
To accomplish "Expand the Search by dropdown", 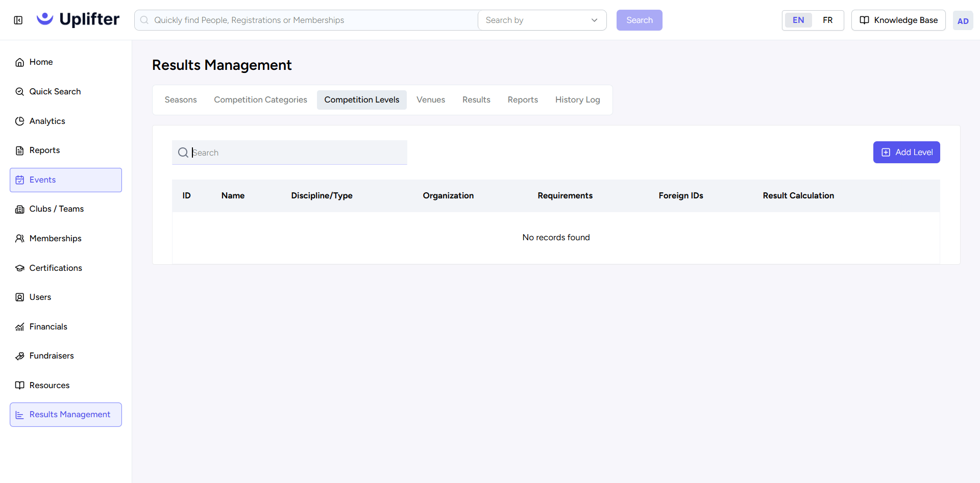I will pos(542,20).
